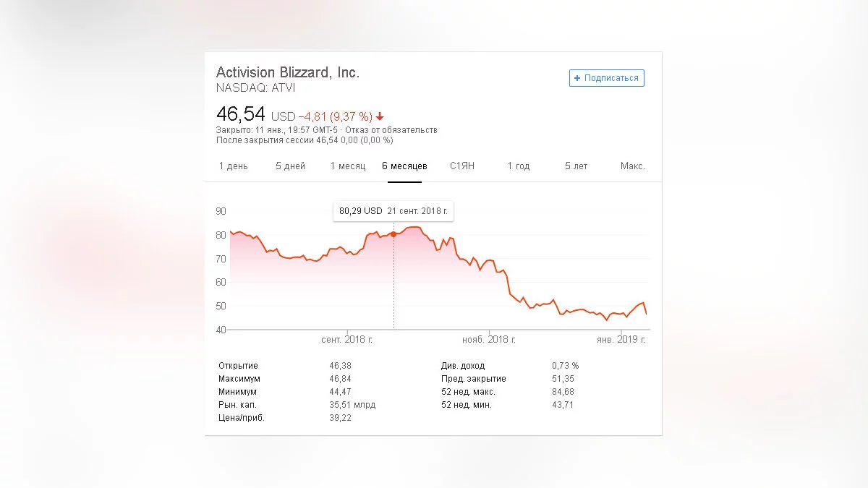Show the 1 месяц chart range

348,166
